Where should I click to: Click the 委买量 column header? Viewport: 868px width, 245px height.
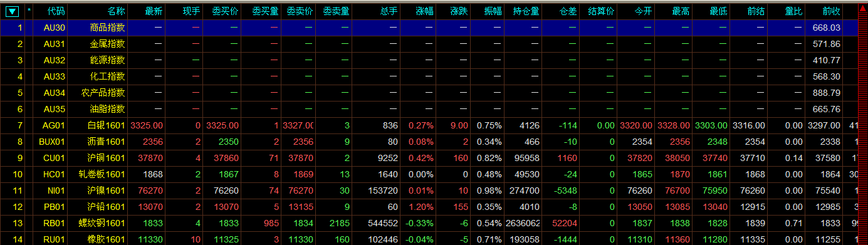pos(265,11)
